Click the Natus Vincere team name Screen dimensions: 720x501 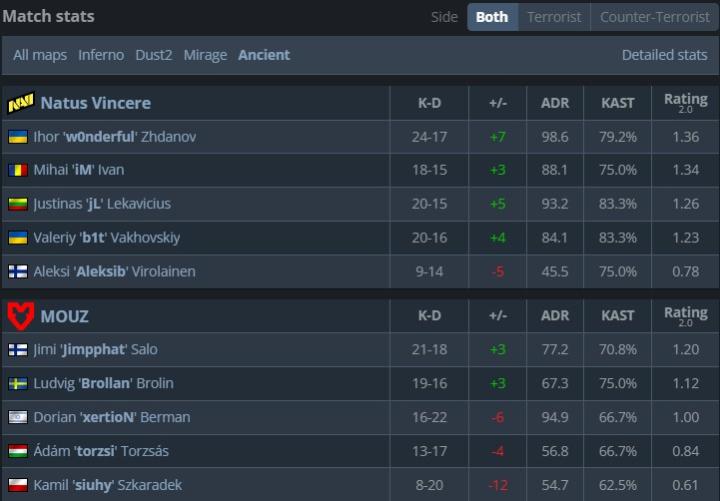96,103
